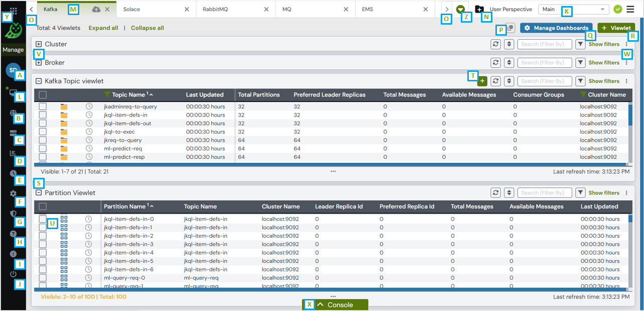Screen dimensions: 644x311
Task: Open the sort arrows button in Cluster viewlet
Action: pos(509,44)
